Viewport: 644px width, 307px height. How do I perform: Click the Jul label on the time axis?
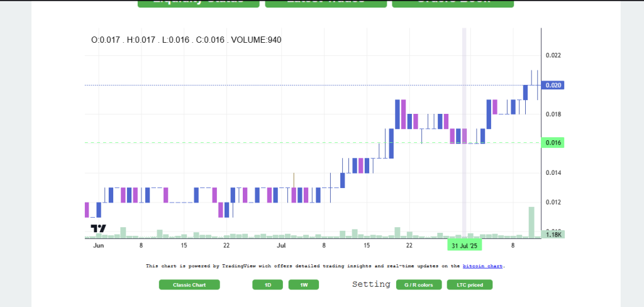pos(282,245)
